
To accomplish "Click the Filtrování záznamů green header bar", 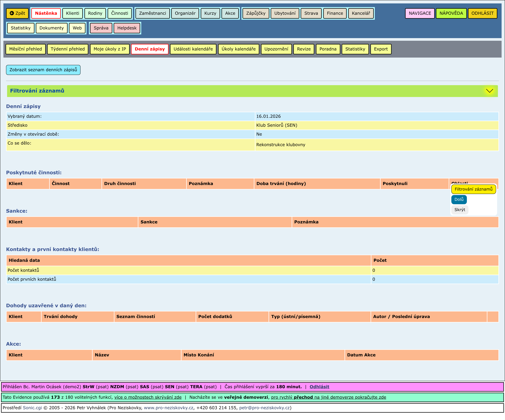I will [x=241, y=91].
